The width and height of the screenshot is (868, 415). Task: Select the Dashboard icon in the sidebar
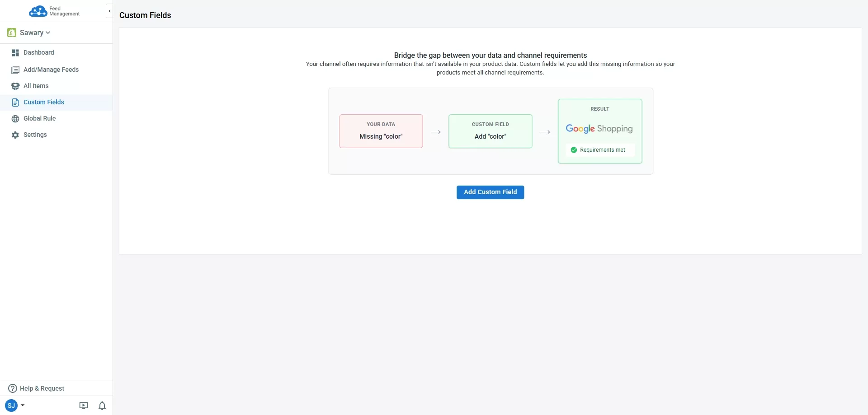(x=15, y=52)
